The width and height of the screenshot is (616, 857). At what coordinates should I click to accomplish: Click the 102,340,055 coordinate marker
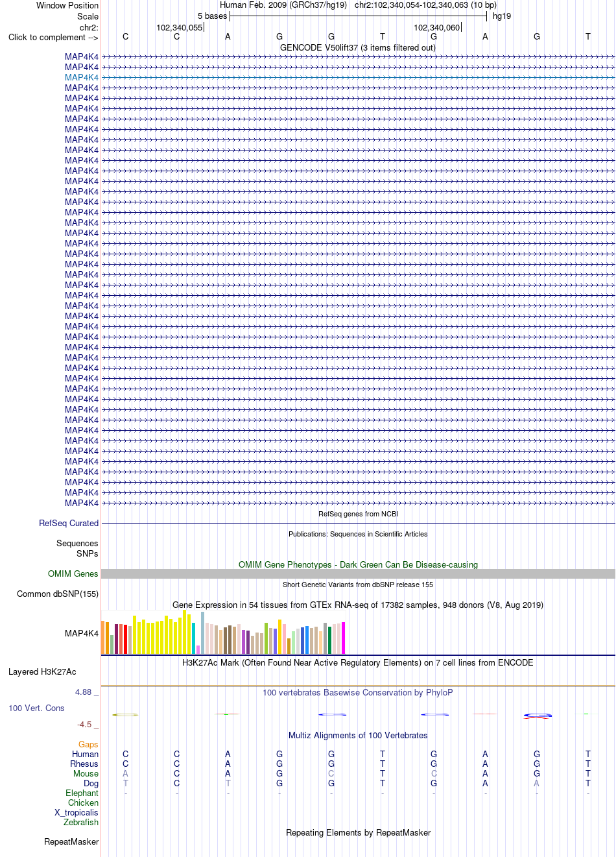point(179,27)
